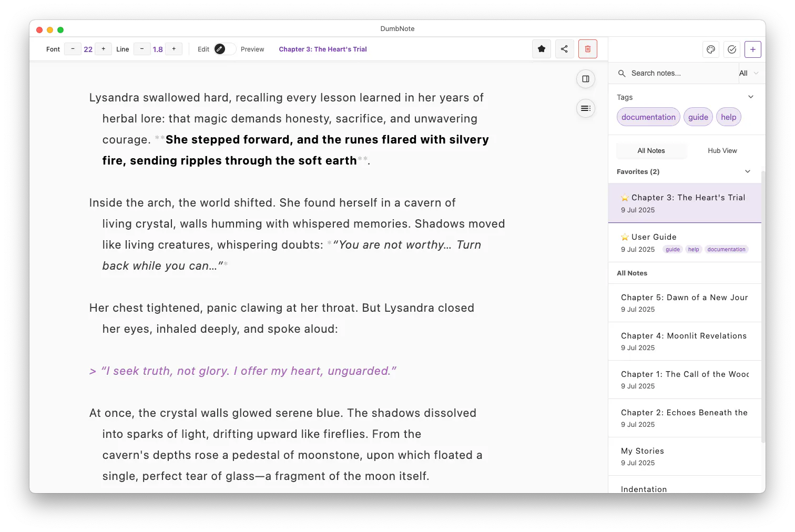The image size is (795, 532).
Task: Click the italic "You are not worthy" text
Action: tap(292, 255)
